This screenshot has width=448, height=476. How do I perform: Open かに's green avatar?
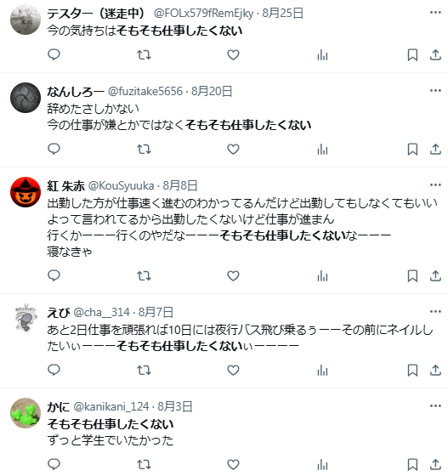click(x=26, y=413)
